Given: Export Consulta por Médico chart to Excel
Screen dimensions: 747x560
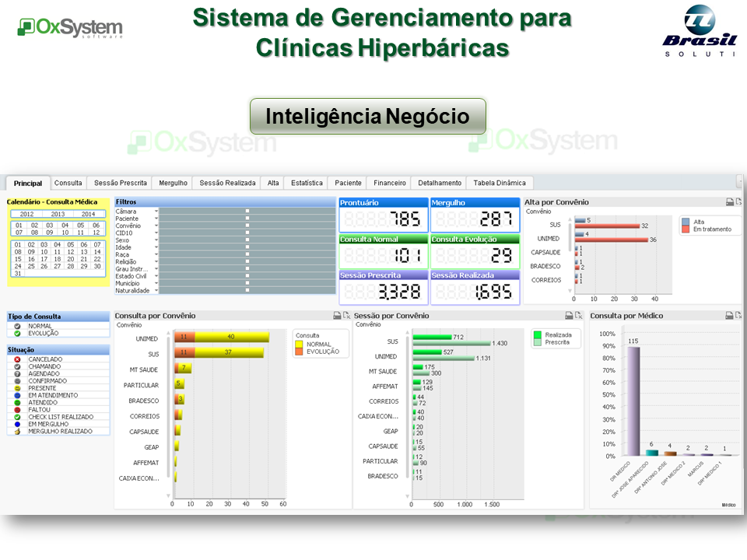Looking at the screenshot, I should tap(738, 316).
